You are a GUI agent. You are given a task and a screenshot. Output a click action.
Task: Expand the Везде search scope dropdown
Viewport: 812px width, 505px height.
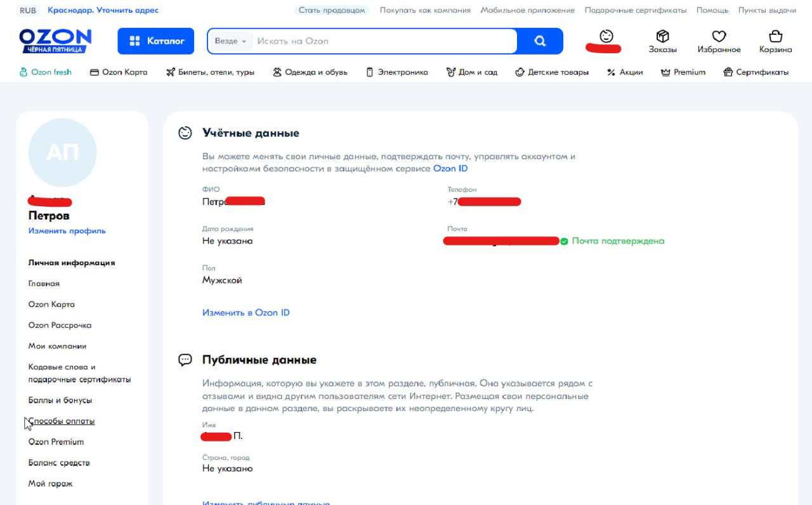click(x=230, y=41)
